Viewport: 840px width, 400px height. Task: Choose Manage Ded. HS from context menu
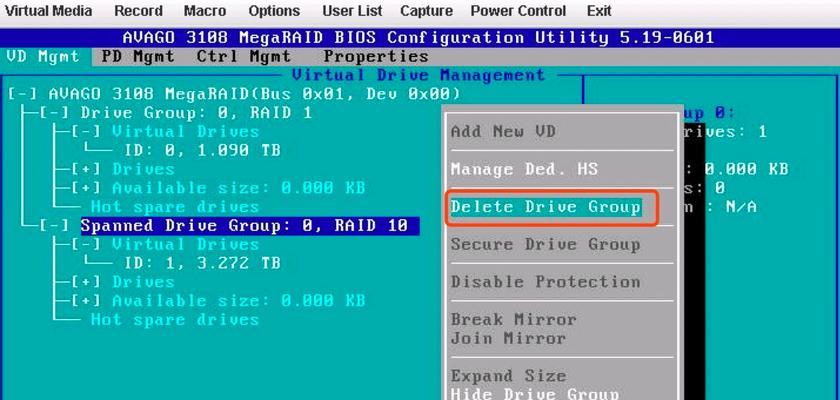click(x=524, y=169)
